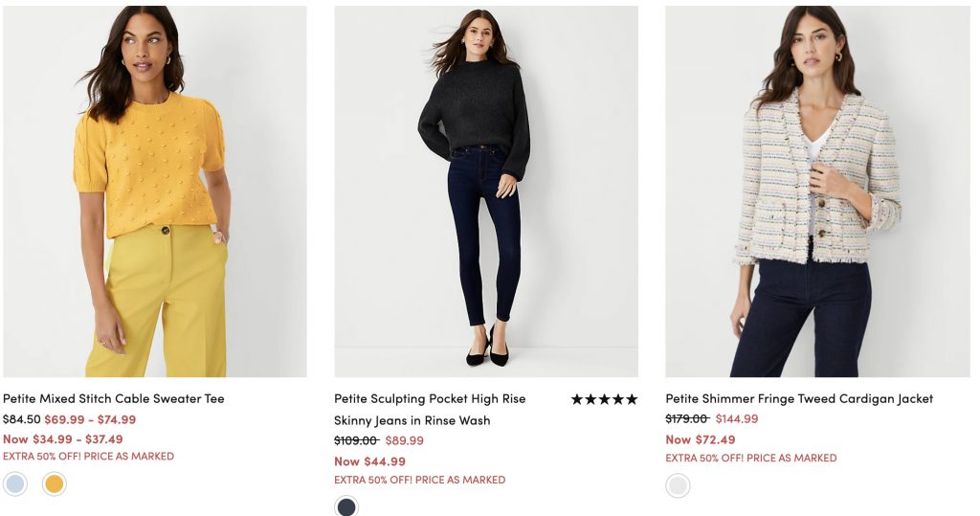The height and width of the screenshot is (516, 980).
Task: Click the Extra 50% off promo under the tweed jacket
Action: pos(751,458)
